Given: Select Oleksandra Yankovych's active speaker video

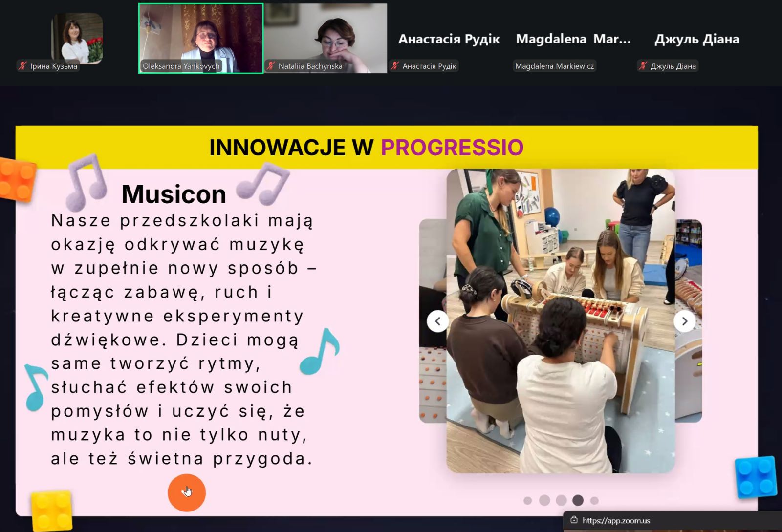Looking at the screenshot, I should point(201,39).
